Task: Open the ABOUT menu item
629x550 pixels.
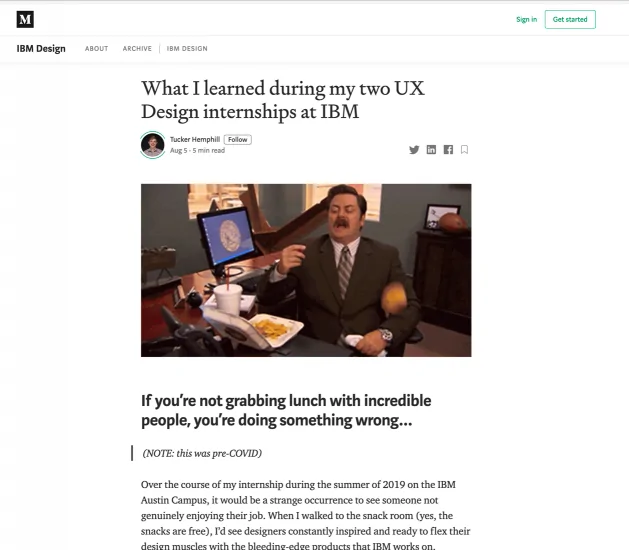Action: 96,49
